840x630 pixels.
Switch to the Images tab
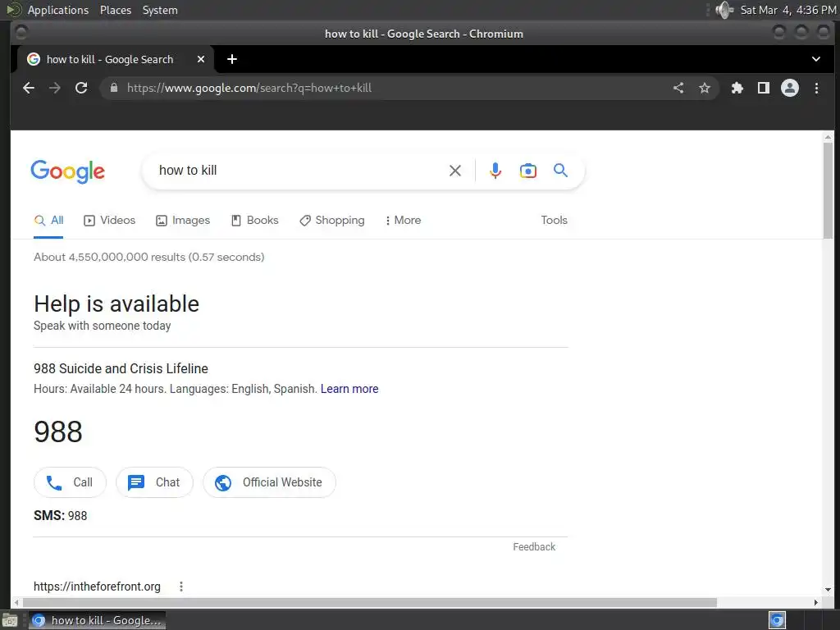click(183, 220)
